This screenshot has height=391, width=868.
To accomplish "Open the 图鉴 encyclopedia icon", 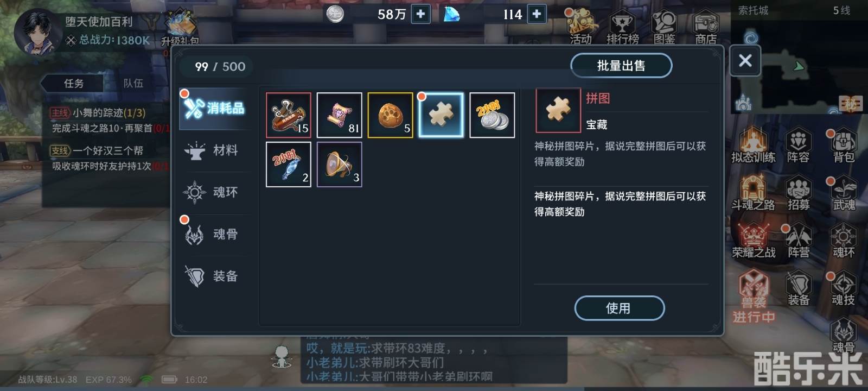I will pyautogui.click(x=664, y=27).
